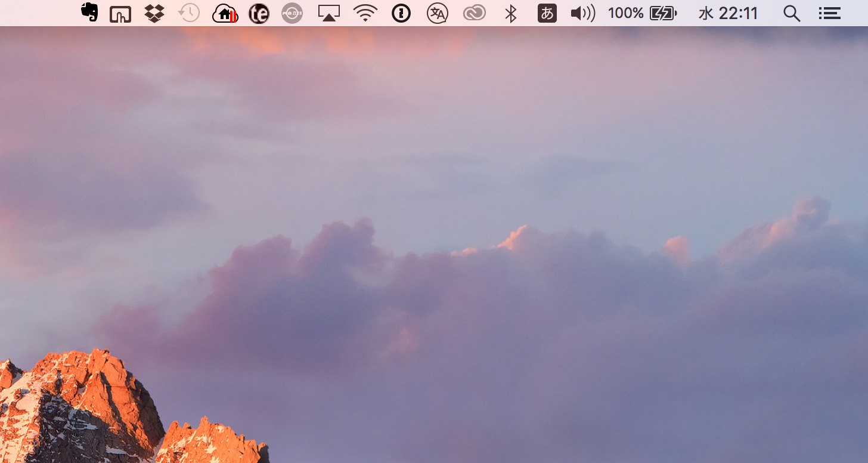Open the Bluetooth status menu
This screenshot has width=868, height=463.
[511, 13]
